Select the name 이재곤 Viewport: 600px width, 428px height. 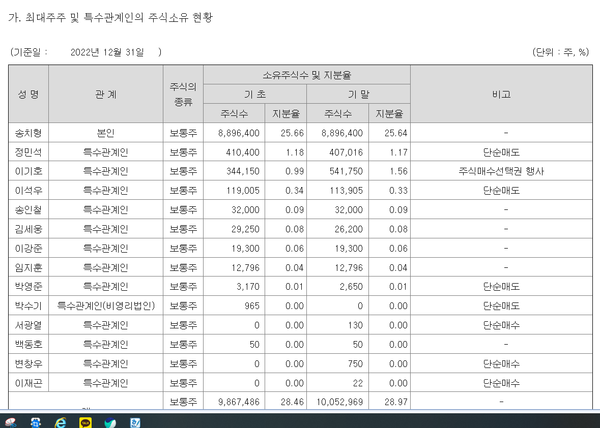click(x=28, y=383)
